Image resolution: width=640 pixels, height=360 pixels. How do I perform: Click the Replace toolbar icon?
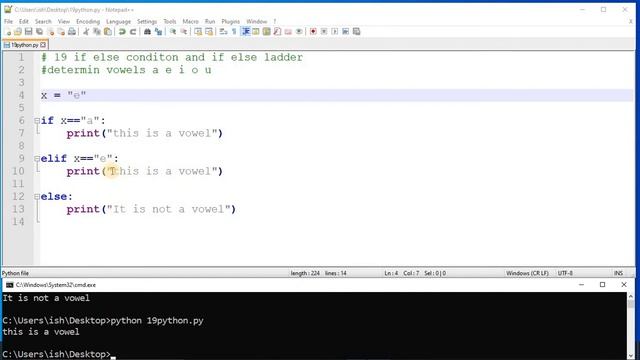point(158,32)
